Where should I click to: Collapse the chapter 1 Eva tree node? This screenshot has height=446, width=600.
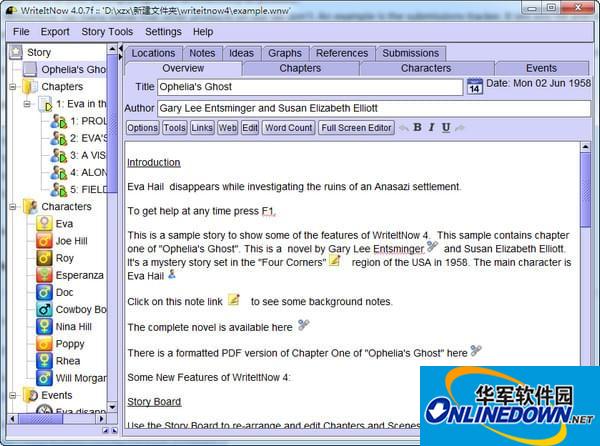tap(27, 104)
